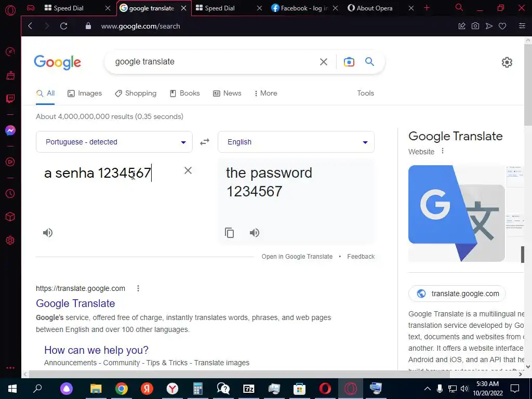Open a new tab with plus
The height and width of the screenshot is (399, 532).
point(427,8)
